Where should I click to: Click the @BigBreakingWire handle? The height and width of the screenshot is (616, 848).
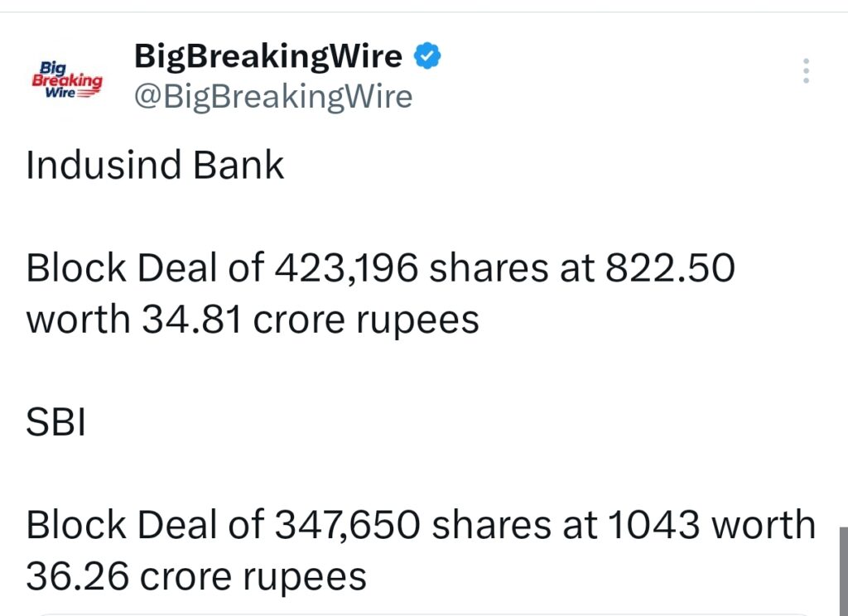pos(274,96)
